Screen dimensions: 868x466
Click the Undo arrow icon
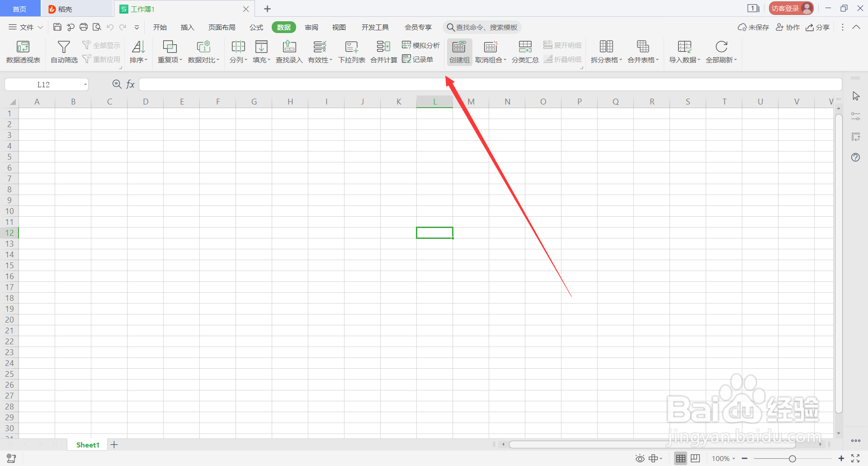point(110,27)
